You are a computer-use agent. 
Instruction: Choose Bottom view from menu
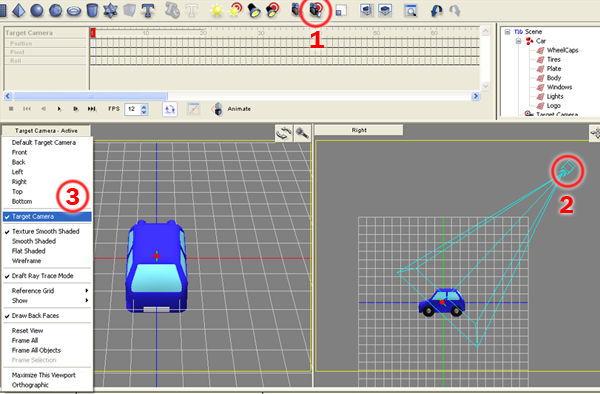click(x=47, y=202)
